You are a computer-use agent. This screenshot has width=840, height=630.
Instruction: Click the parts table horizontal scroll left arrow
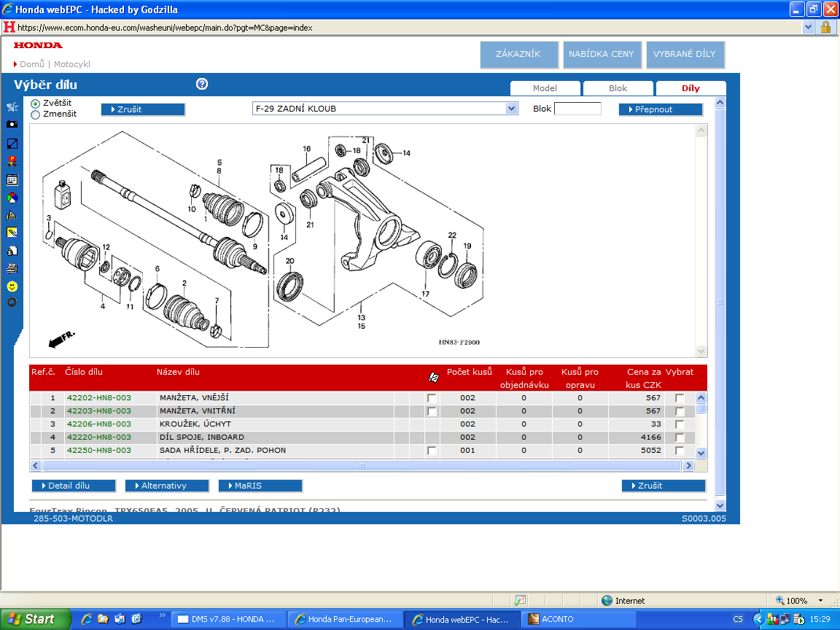coord(35,465)
